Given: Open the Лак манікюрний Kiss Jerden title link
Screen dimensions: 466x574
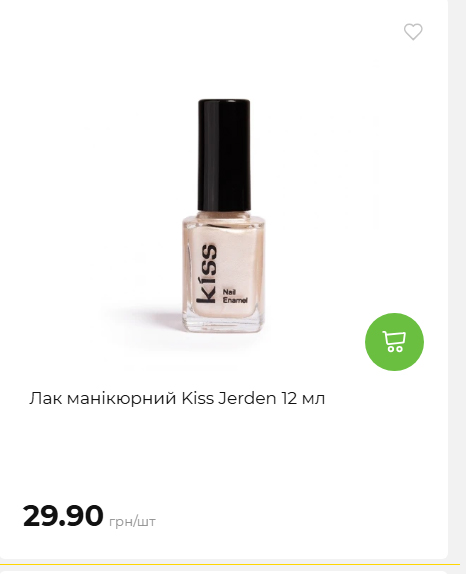Looking at the screenshot, I should click(177, 398).
